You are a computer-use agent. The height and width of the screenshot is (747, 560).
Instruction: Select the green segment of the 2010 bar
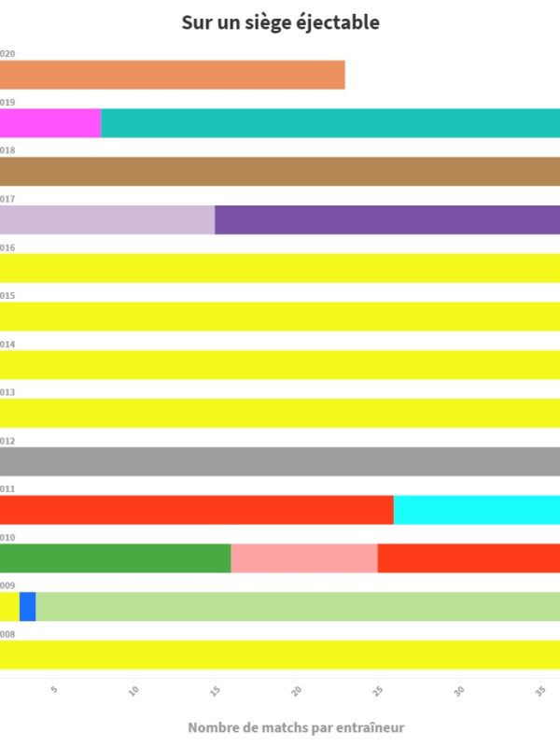click(x=115, y=558)
